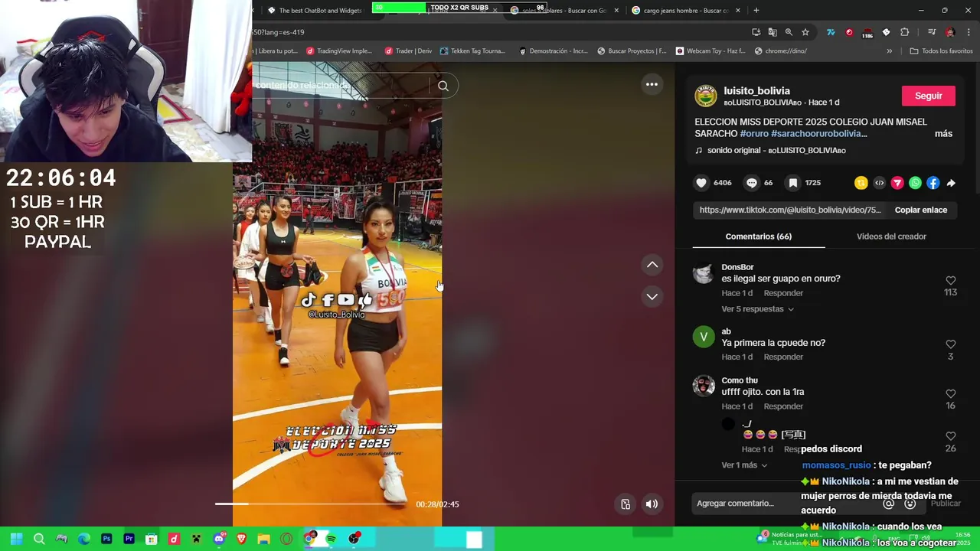Viewport: 980px width, 551px height.
Task: Click the luisito_bolivia avatar
Action: point(706,96)
